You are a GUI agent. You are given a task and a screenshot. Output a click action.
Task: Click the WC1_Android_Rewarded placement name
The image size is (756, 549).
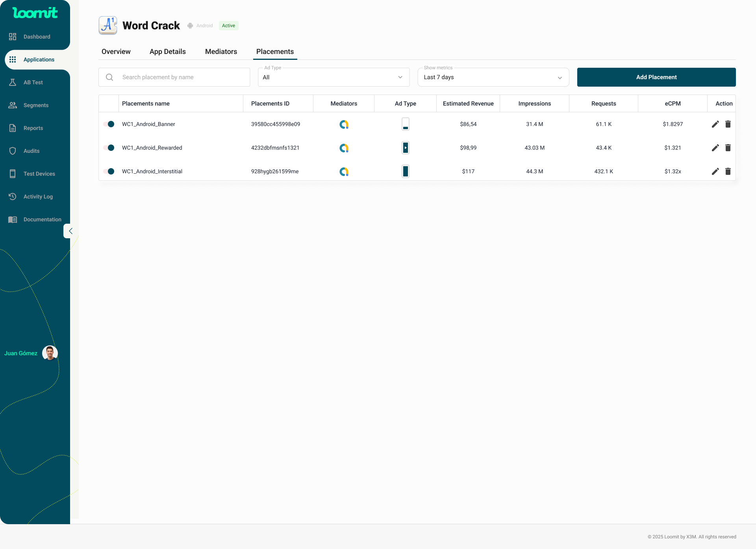click(x=152, y=148)
